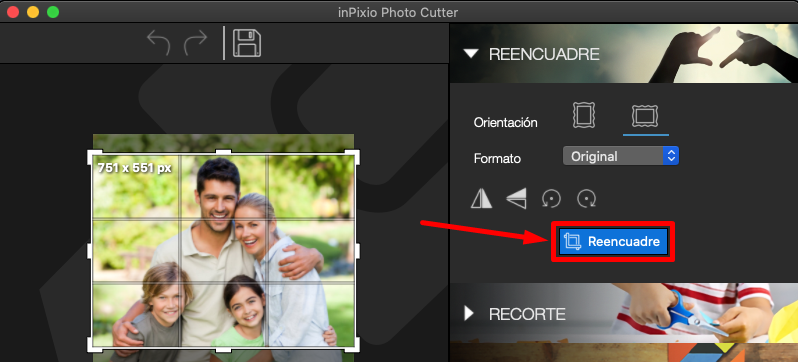Viewport: 798px width, 362px height.
Task: Click the crop box top-middle edge handle
Action: [x=223, y=152]
